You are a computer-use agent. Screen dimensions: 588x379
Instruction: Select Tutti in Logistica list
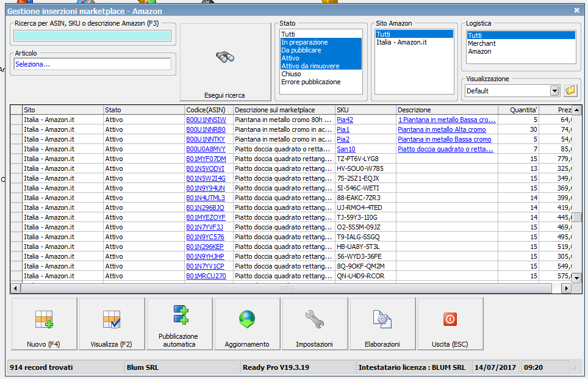[521, 35]
